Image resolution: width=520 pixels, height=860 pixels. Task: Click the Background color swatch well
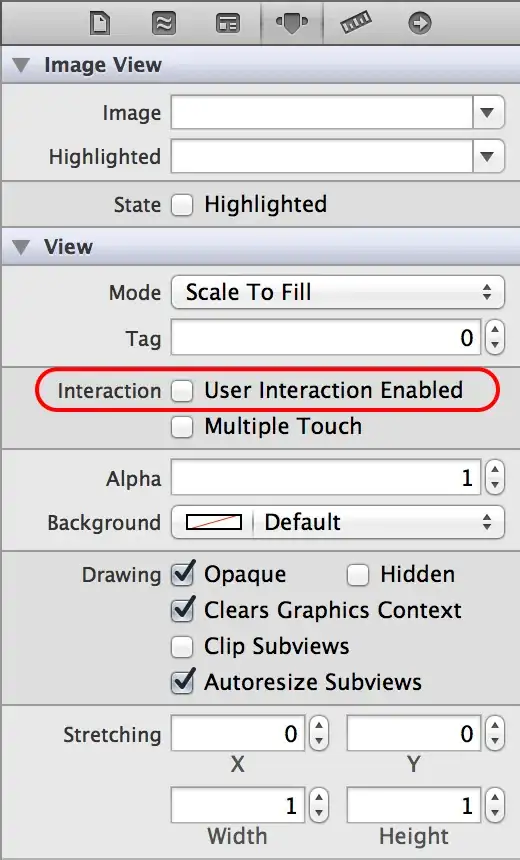click(214, 522)
